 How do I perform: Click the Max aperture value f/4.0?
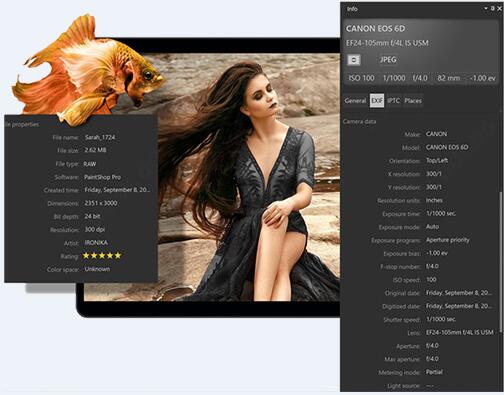pos(432,359)
